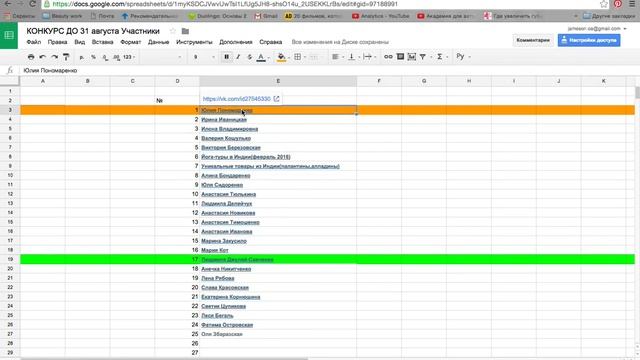Screen dimensions: 640x360
Task: Open the Gmail bookmark
Action: tap(266, 16)
